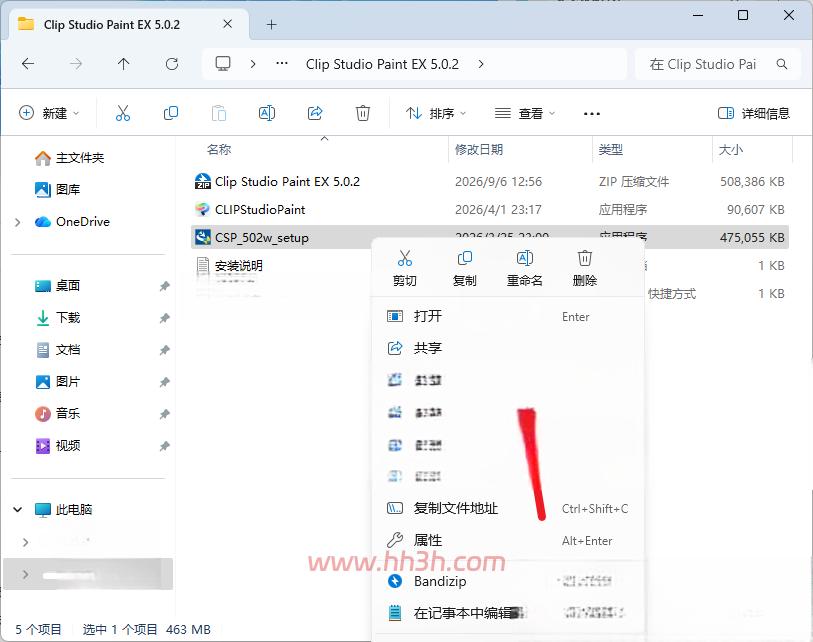This screenshot has width=813, height=642.
Task: Open 主文件夹 in the sidebar
Action: [x=69, y=158]
